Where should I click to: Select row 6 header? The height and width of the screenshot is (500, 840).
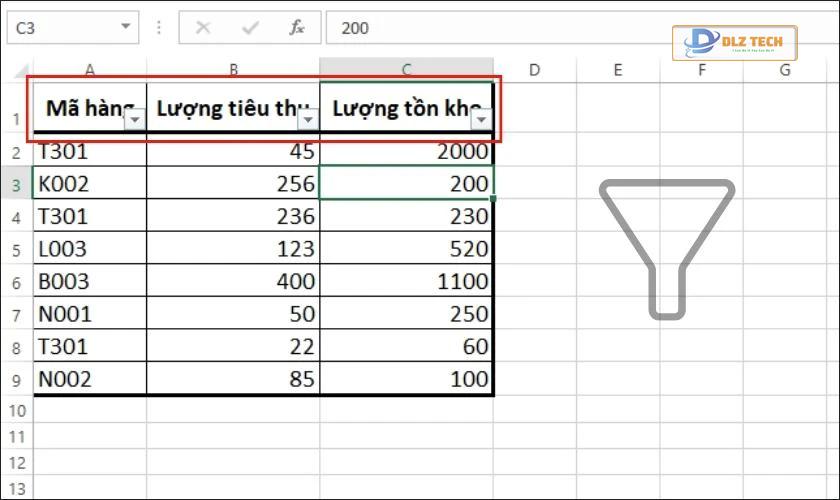coord(17,281)
